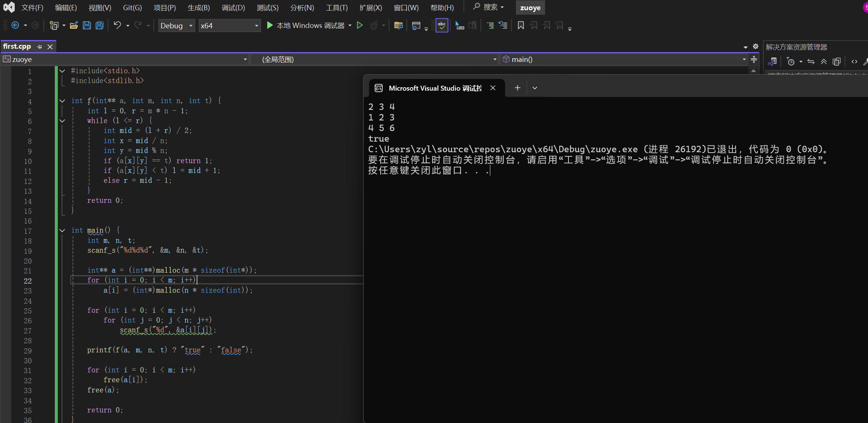868x423 pixels.
Task: Click the Navigate Backward arrow icon
Action: coord(15,25)
